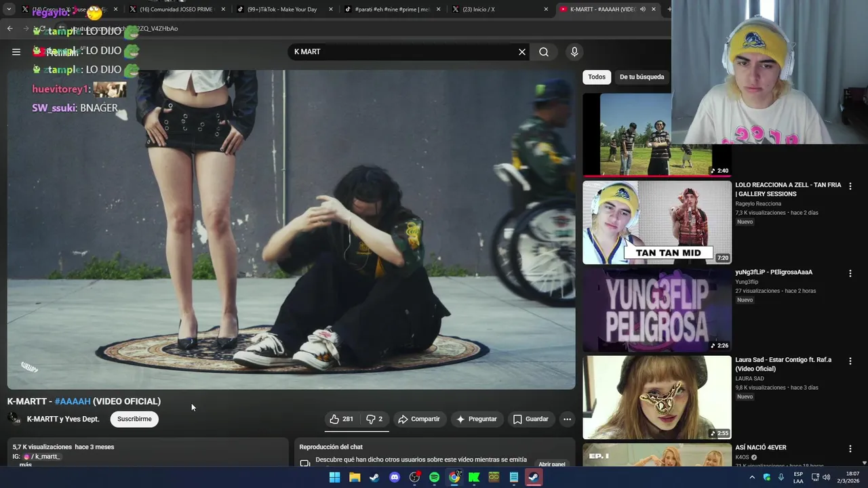Open the Windows Security tray icon
The width and height of the screenshot is (868, 488).
(767, 477)
